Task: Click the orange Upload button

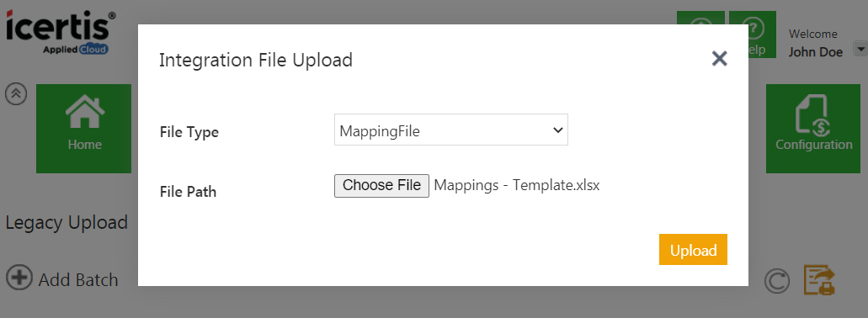Action: (x=693, y=249)
